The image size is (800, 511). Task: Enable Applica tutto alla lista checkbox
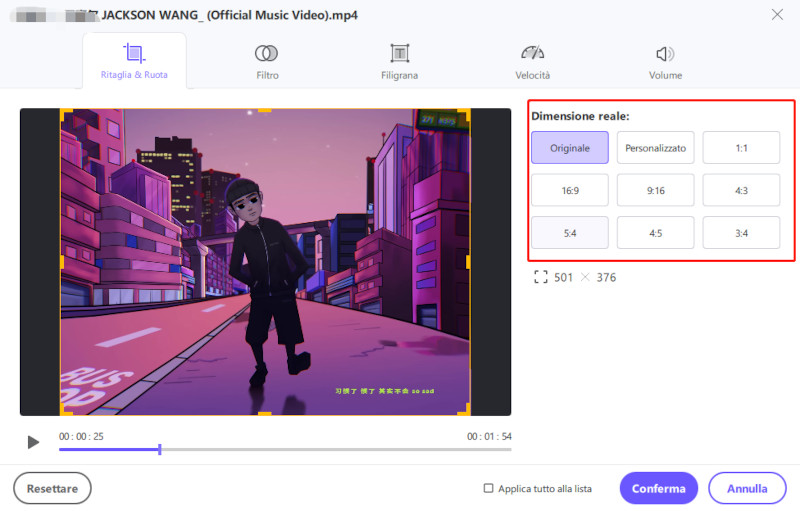pyautogui.click(x=488, y=488)
